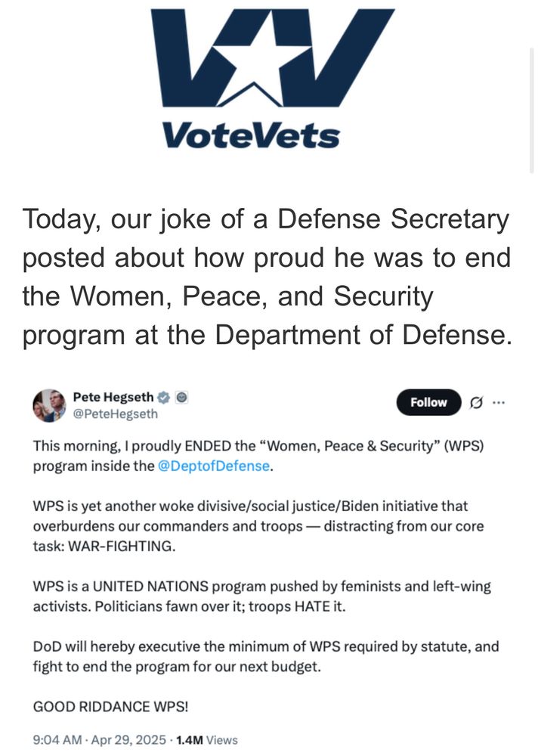Click the vertical scrollbar at right edge
Viewport: 538px width, 756px height.
(x=532, y=110)
